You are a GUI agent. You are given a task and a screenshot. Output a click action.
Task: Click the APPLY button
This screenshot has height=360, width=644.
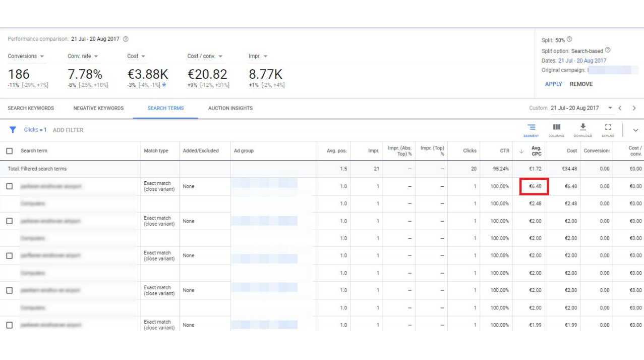pyautogui.click(x=553, y=84)
